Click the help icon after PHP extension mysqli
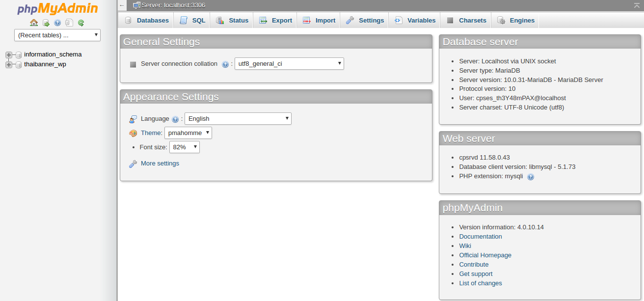Screen dimensions: 644x301 pyautogui.click(x=531, y=176)
